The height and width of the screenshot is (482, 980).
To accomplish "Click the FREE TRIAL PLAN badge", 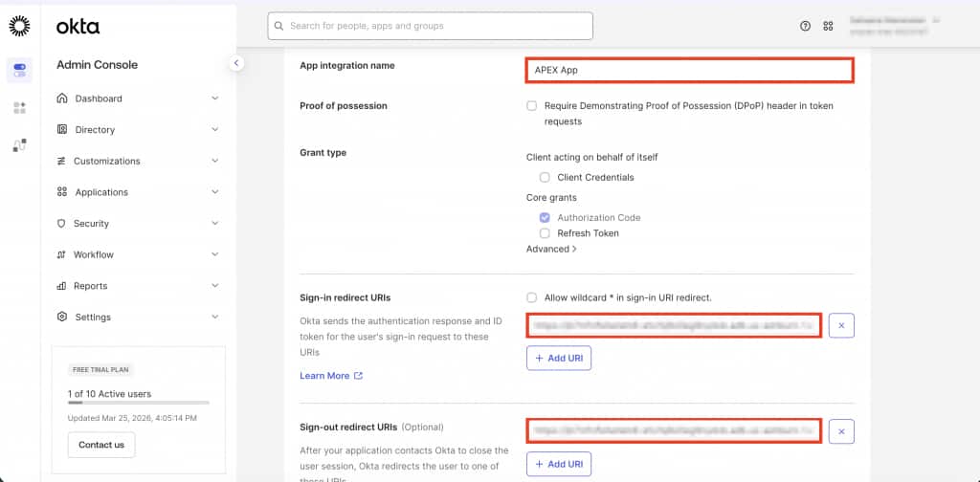I will tap(100, 369).
